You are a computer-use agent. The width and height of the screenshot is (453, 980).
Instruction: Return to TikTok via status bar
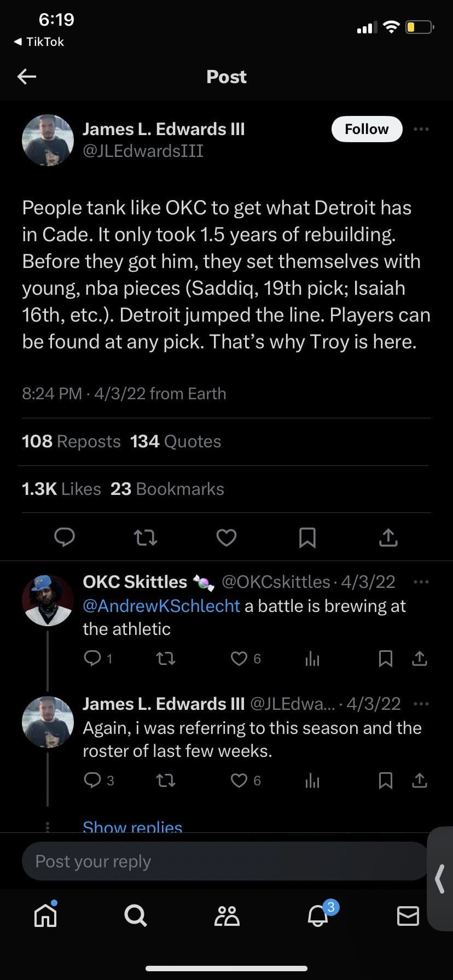pos(38,42)
